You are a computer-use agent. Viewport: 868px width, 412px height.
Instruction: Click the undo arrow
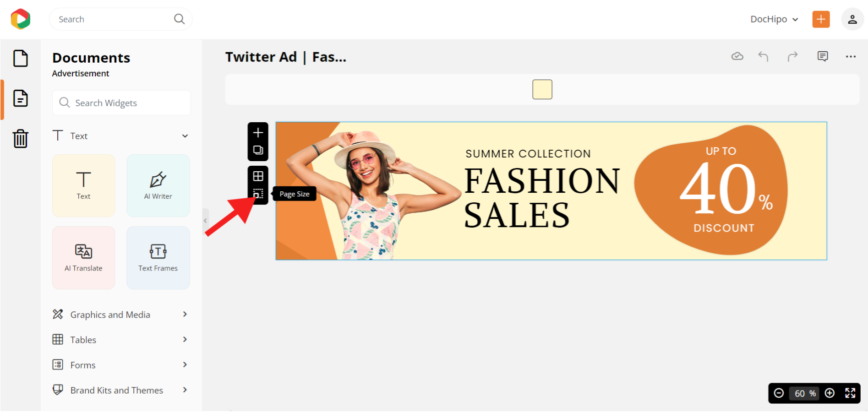click(x=763, y=56)
